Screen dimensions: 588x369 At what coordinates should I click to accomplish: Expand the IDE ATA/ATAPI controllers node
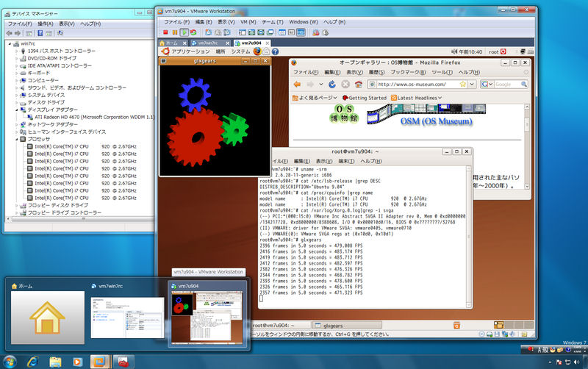(x=16, y=65)
